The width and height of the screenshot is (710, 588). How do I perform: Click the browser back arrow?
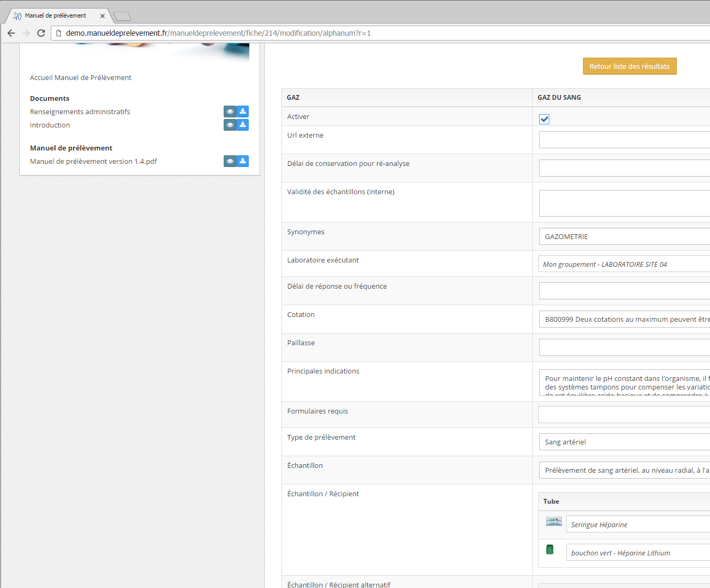click(x=11, y=33)
